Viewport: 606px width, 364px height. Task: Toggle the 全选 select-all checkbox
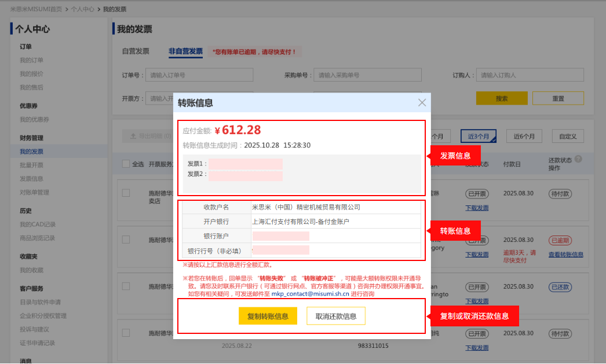[126, 164]
